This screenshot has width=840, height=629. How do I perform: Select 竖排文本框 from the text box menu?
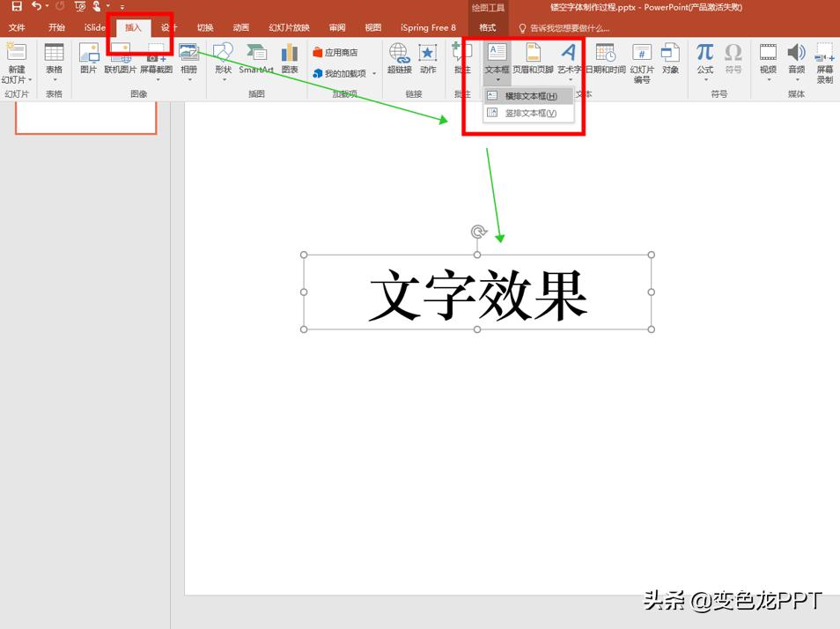click(x=528, y=113)
